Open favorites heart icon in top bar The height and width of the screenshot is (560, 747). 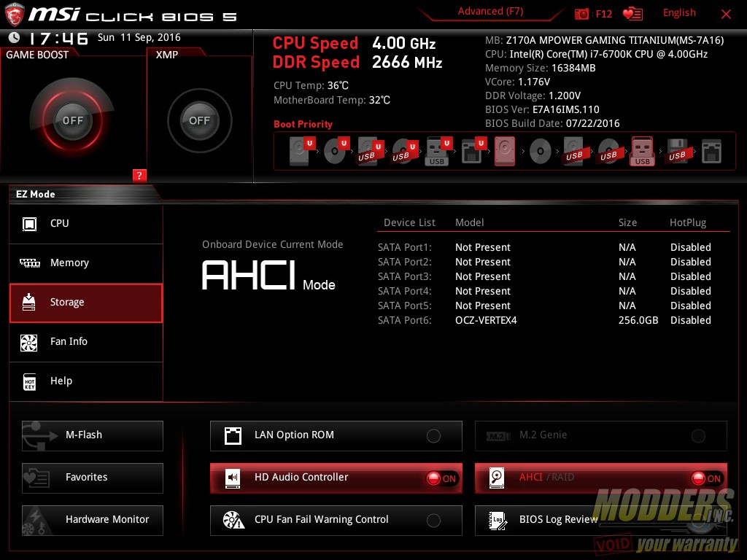coord(632,14)
